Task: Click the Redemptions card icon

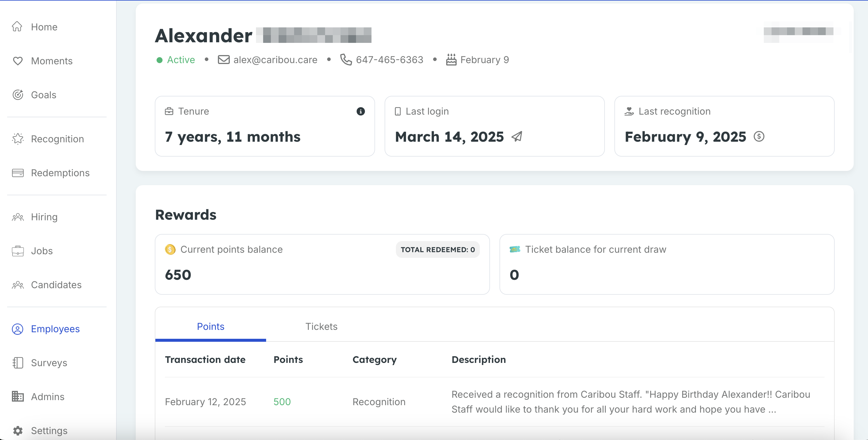Action: point(18,173)
